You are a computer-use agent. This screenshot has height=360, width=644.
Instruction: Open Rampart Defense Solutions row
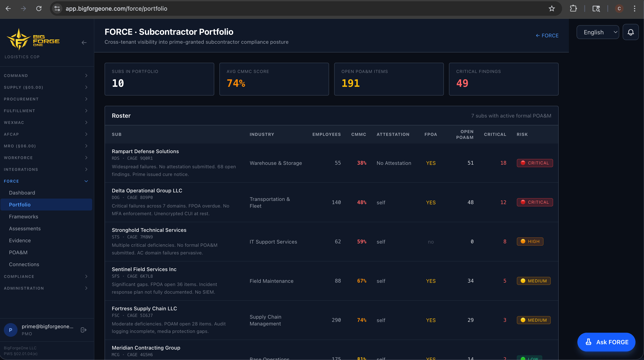pyautogui.click(x=332, y=163)
